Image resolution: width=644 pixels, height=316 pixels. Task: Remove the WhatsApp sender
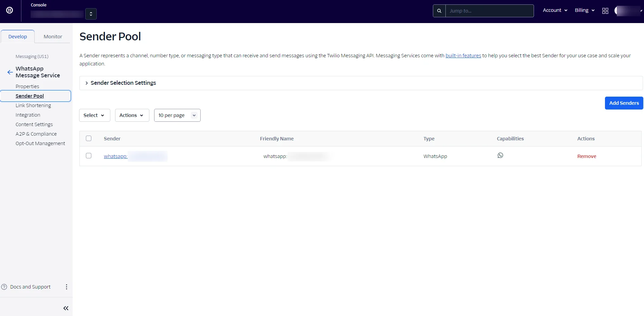click(x=587, y=156)
